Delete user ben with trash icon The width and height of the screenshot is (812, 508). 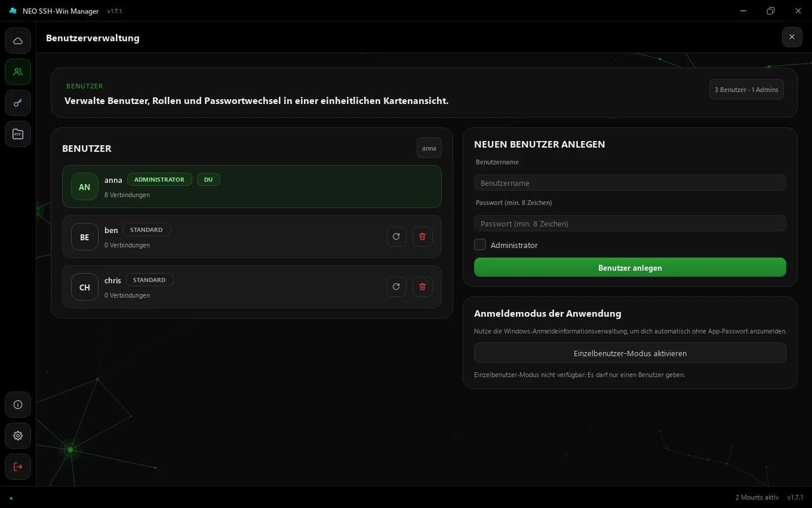(x=423, y=237)
